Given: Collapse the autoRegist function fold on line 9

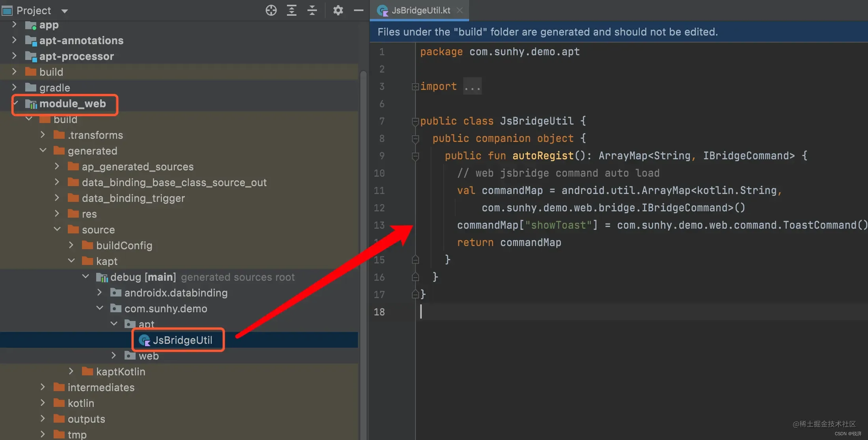Looking at the screenshot, I should pyautogui.click(x=415, y=156).
